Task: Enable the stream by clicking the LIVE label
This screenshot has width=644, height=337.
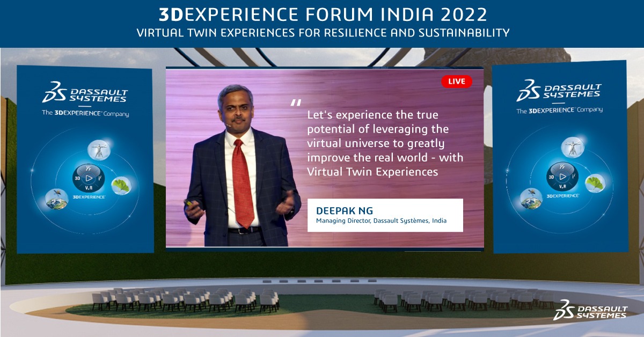Action: (456, 82)
